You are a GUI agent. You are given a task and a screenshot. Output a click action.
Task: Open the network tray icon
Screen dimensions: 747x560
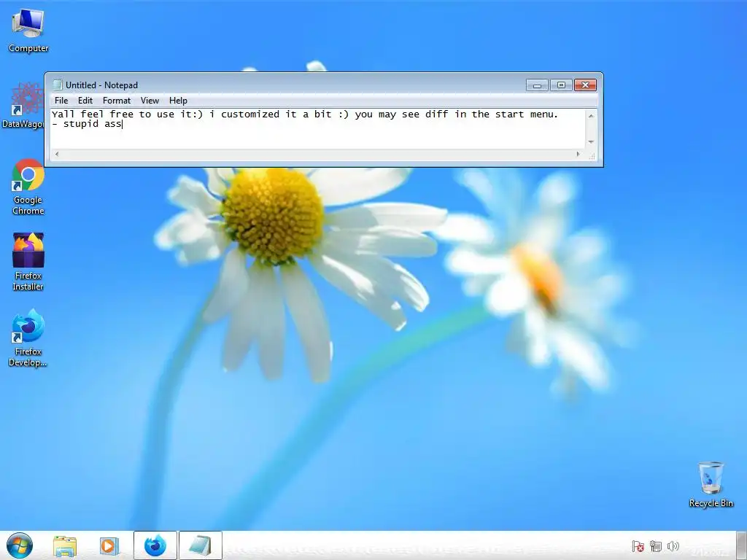pyautogui.click(x=656, y=546)
